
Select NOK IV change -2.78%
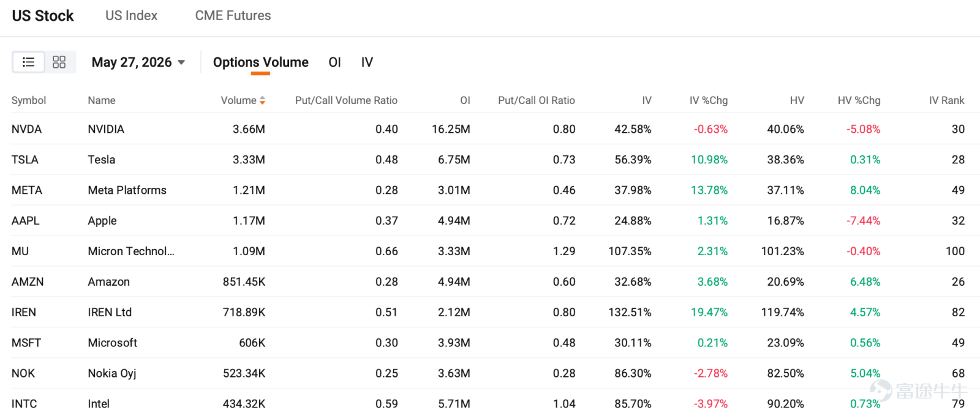click(710, 374)
